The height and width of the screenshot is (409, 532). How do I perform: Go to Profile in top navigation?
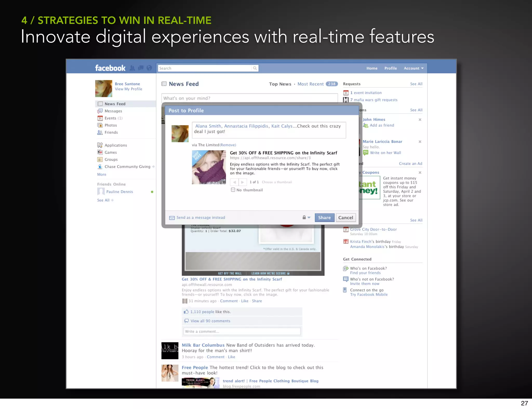pyautogui.click(x=391, y=68)
